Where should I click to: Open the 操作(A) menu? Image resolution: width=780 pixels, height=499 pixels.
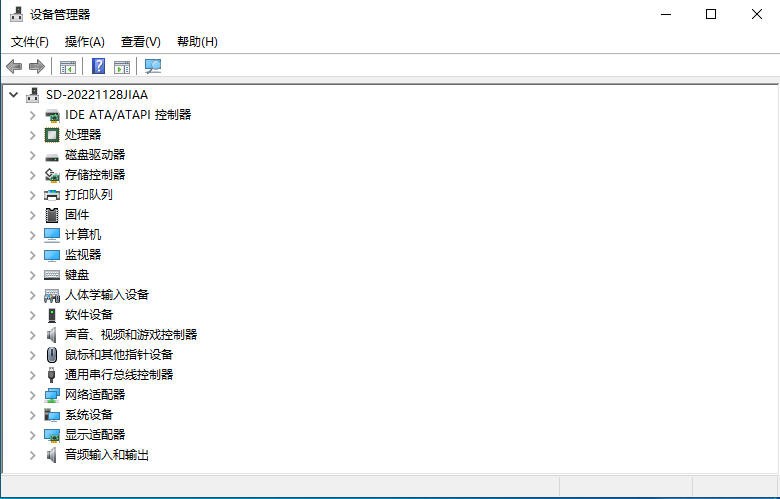pyautogui.click(x=85, y=42)
